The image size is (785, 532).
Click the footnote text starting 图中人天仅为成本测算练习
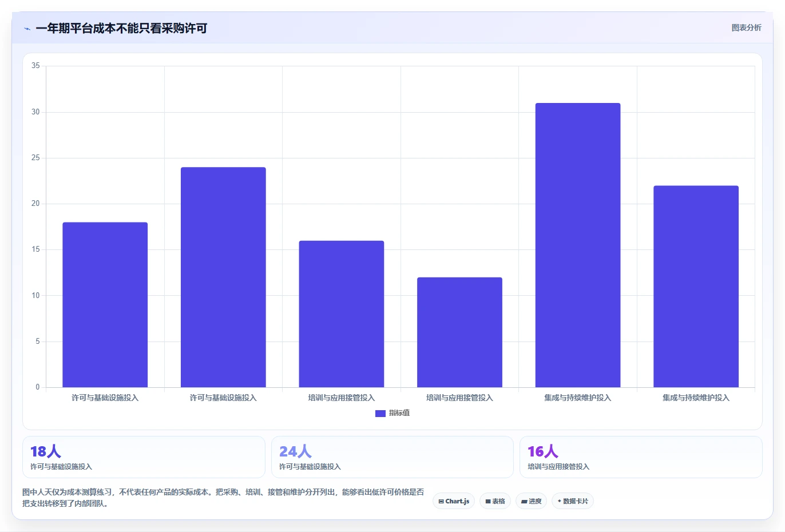(x=223, y=498)
